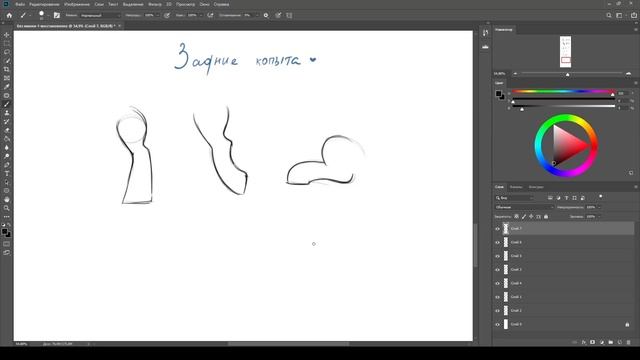Select the Lasso tool
Image resolution: width=640 pixels, height=360 pixels.
click(7, 52)
